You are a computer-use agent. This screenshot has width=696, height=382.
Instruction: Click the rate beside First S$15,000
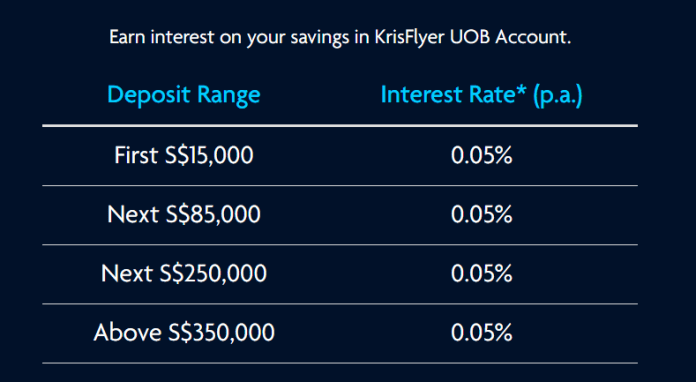click(x=482, y=156)
